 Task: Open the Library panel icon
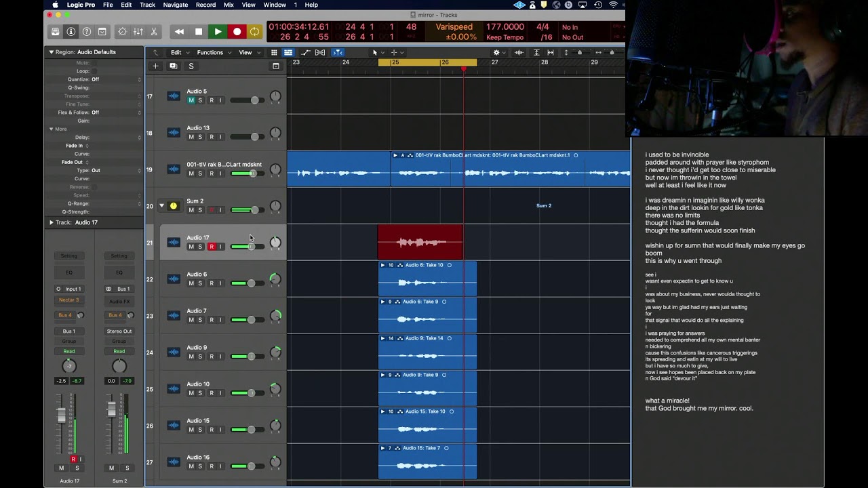[56, 32]
